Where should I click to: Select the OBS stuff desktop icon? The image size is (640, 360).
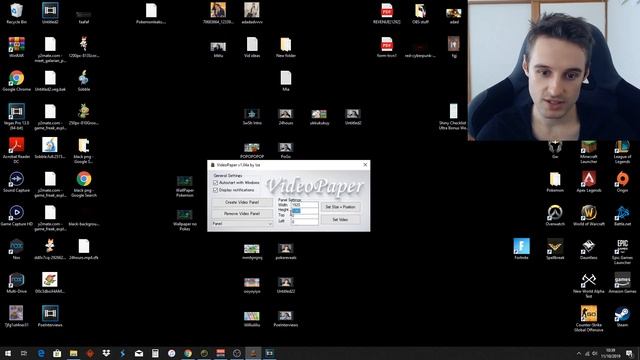pyautogui.click(x=420, y=13)
